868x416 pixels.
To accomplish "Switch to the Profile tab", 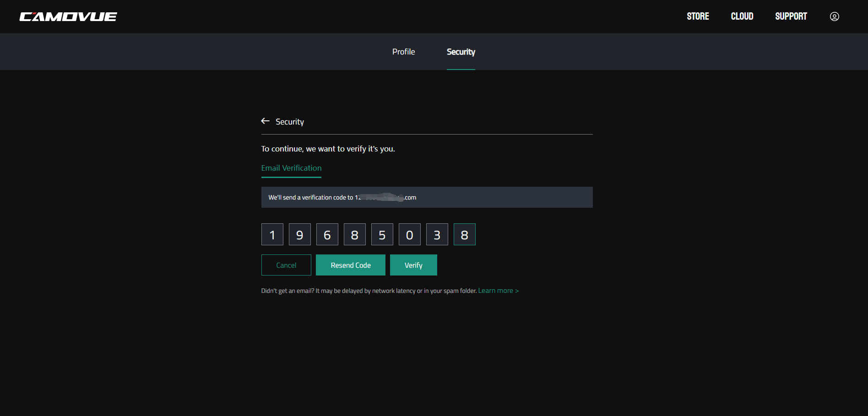I will (x=403, y=52).
